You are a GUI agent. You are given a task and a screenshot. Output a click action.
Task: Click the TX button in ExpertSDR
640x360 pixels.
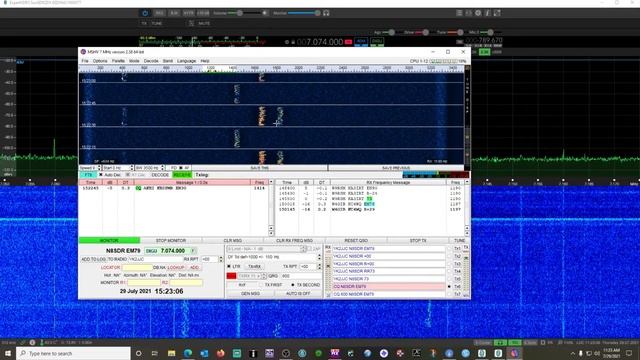[x=144, y=24]
